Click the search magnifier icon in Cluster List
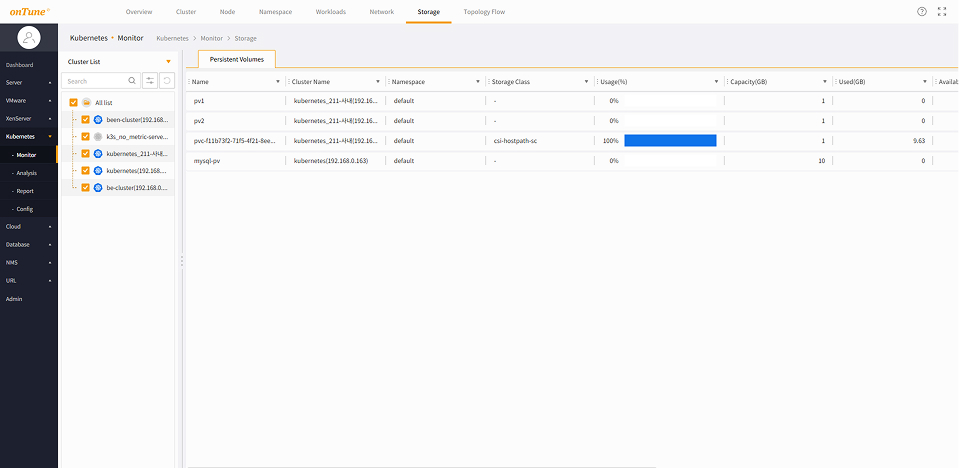Viewport: 959px width, 468px height. click(131, 81)
